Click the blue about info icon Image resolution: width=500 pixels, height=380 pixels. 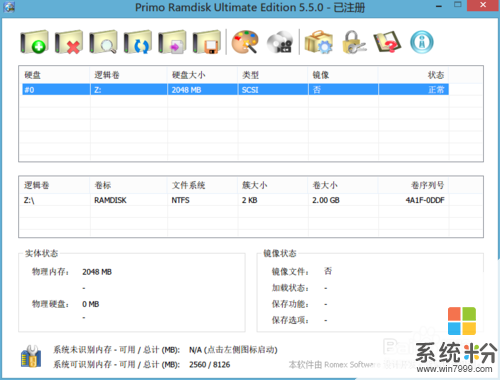(422, 42)
